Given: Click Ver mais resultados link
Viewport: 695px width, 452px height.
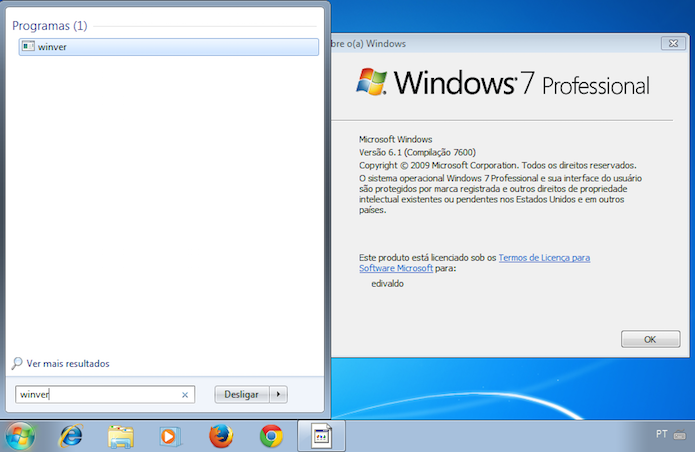Looking at the screenshot, I should click(68, 363).
